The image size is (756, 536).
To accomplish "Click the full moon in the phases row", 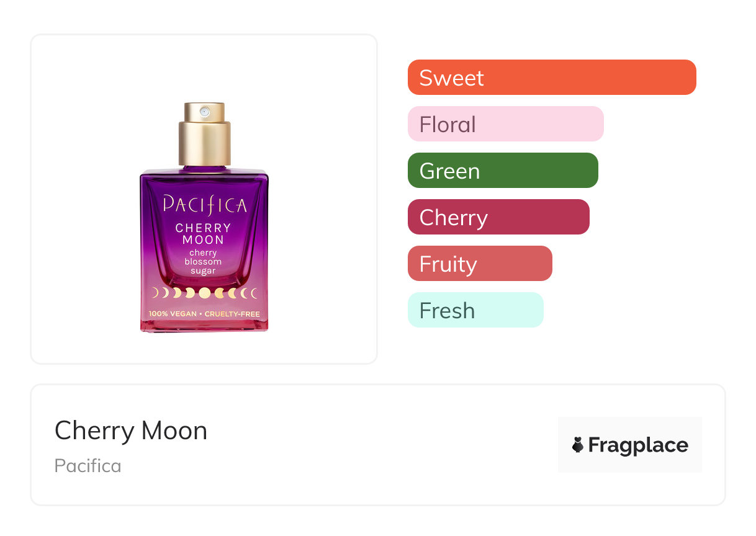I will [x=204, y=293].
